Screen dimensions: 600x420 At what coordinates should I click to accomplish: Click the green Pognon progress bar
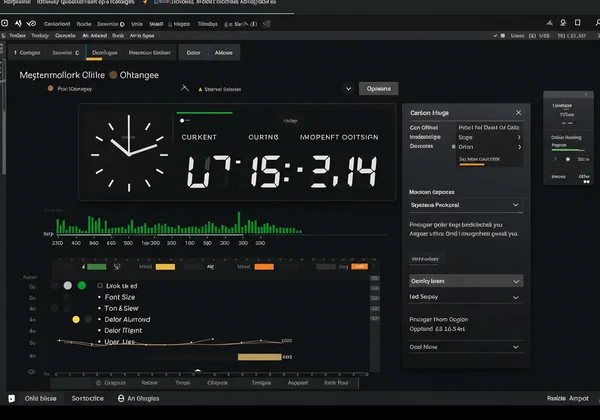click(568, 150)
